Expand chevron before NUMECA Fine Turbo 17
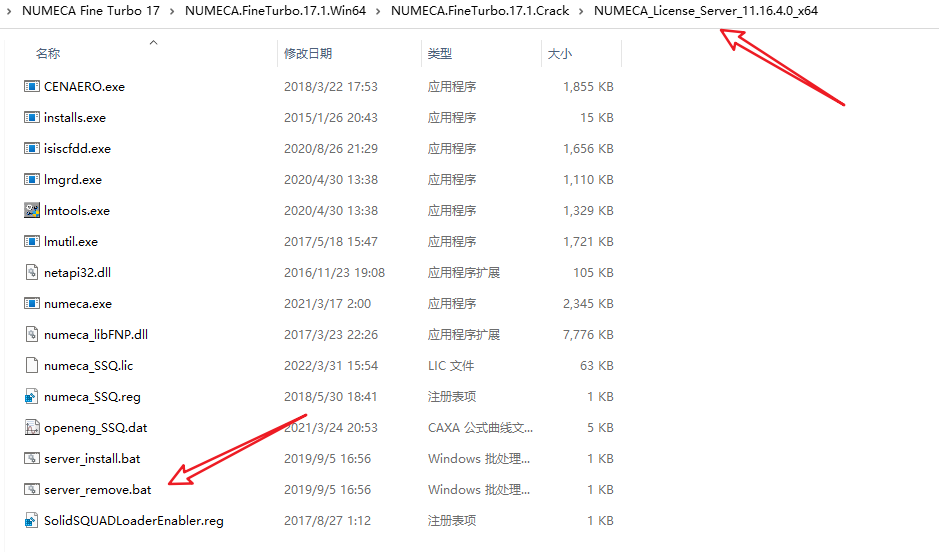The height and width of the screenshot is (552, 939). 9,11
